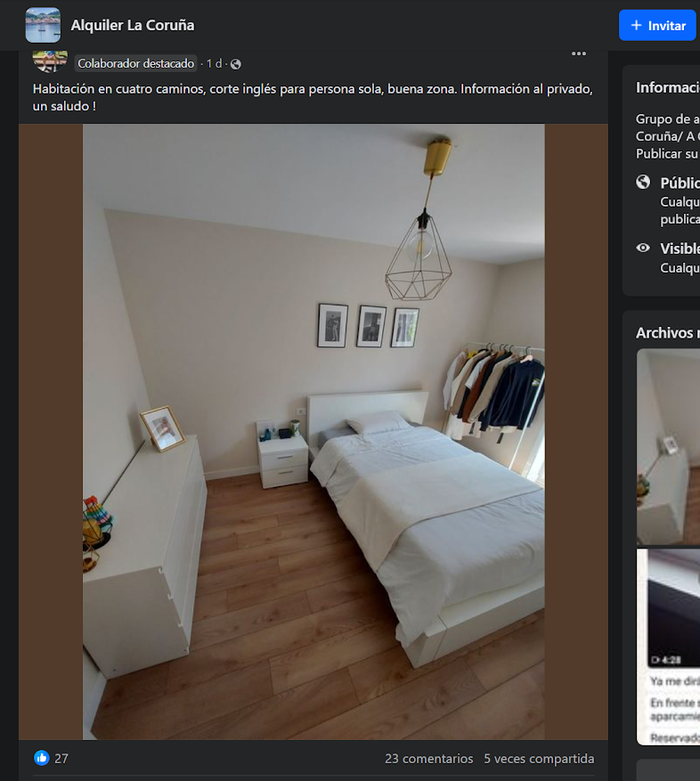Click the post author's profile picture
700x781 pixels.
click(50, 61)
